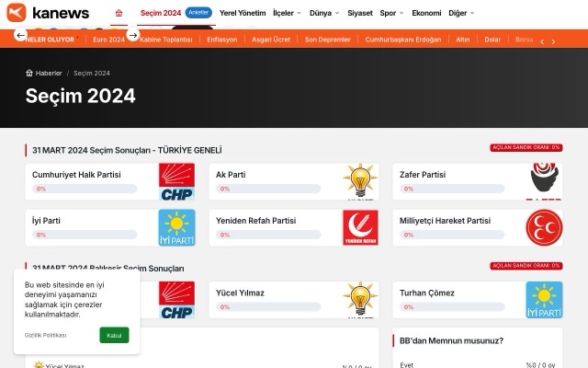This screenshot has height=368, width=588.
Task: Click the Milliyetçi Hareket Partisi crescent logo
Action: pyautogui.click(x=544, y=227)
